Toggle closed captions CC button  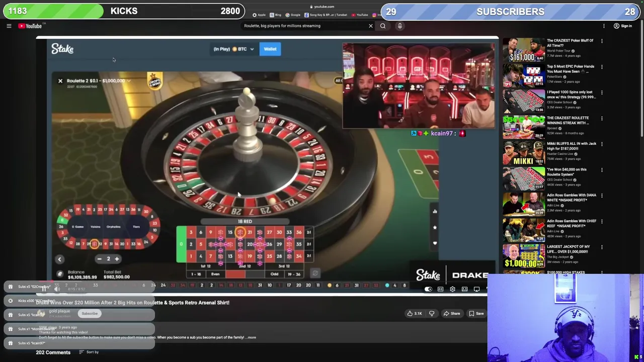(x=440, y=289)
